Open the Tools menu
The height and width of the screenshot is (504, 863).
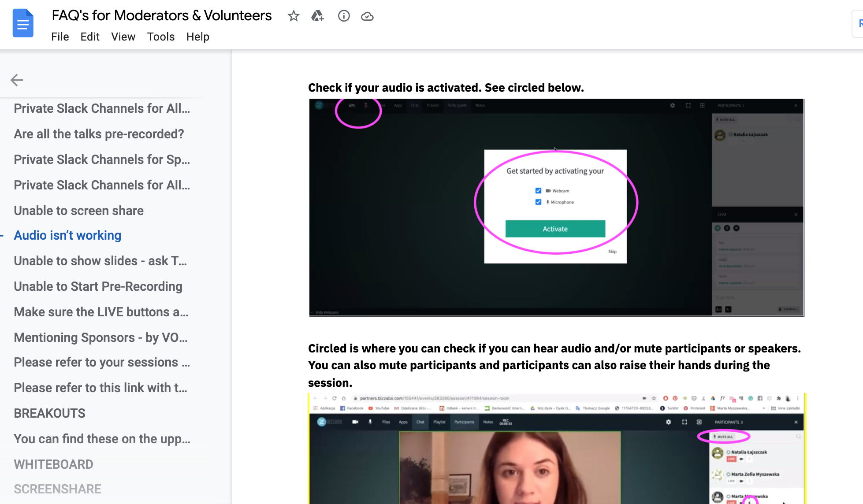coord(160,37)
